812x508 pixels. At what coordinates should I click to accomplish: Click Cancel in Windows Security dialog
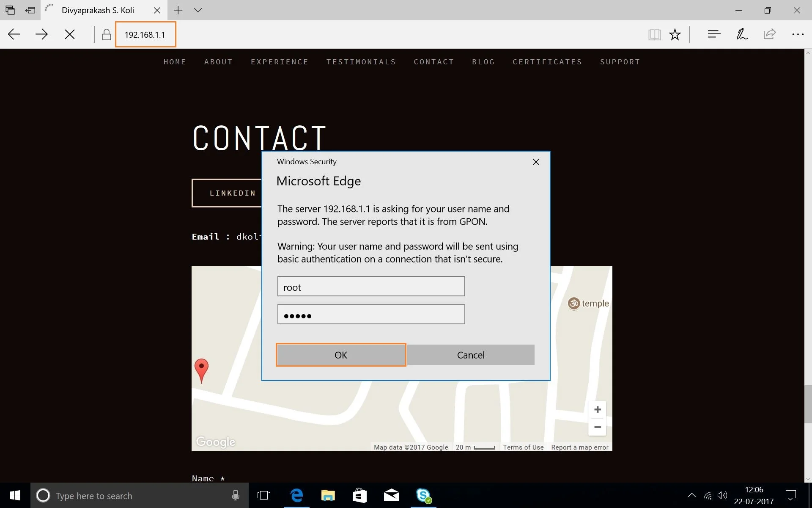pos(471,355)
